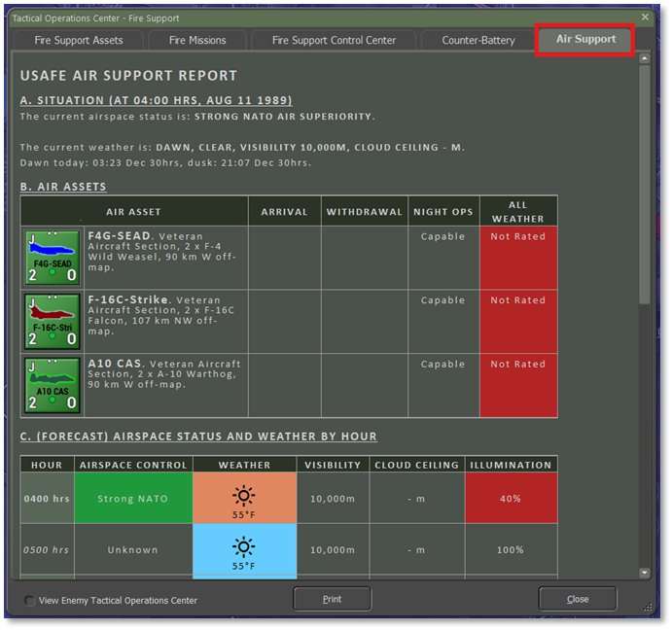
Task: Switch to the Fire Missions tab
Action: click(197, 40)
